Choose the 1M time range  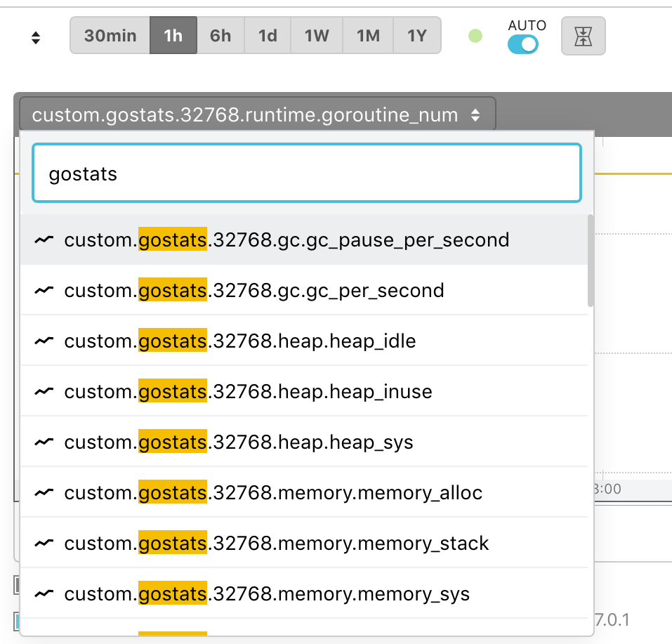(x=368, y=36)
